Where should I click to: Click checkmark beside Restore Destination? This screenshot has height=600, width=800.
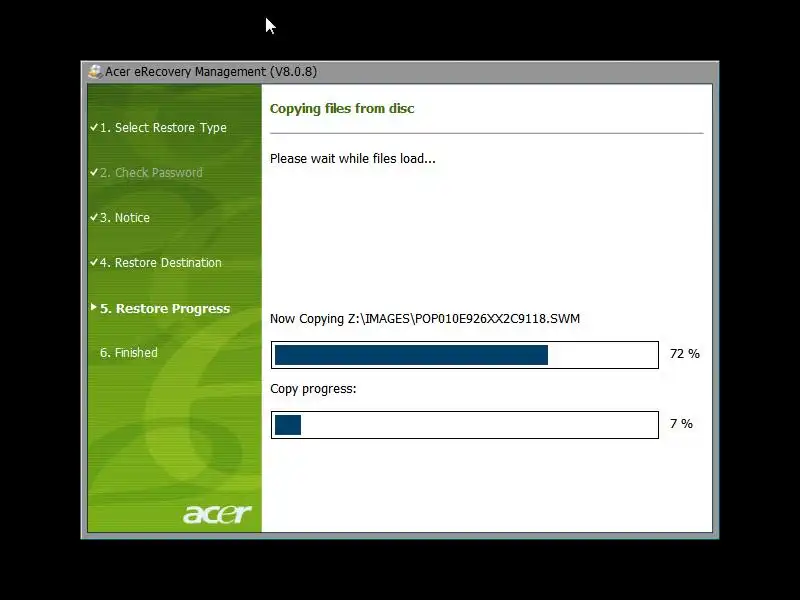click(x=94, y=262)
